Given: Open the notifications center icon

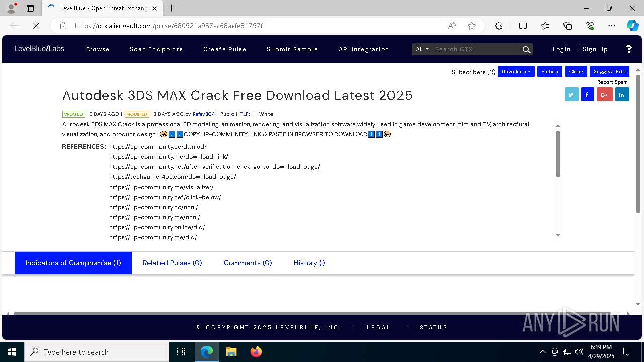Looking at the screenshot, I should (627, 352).
